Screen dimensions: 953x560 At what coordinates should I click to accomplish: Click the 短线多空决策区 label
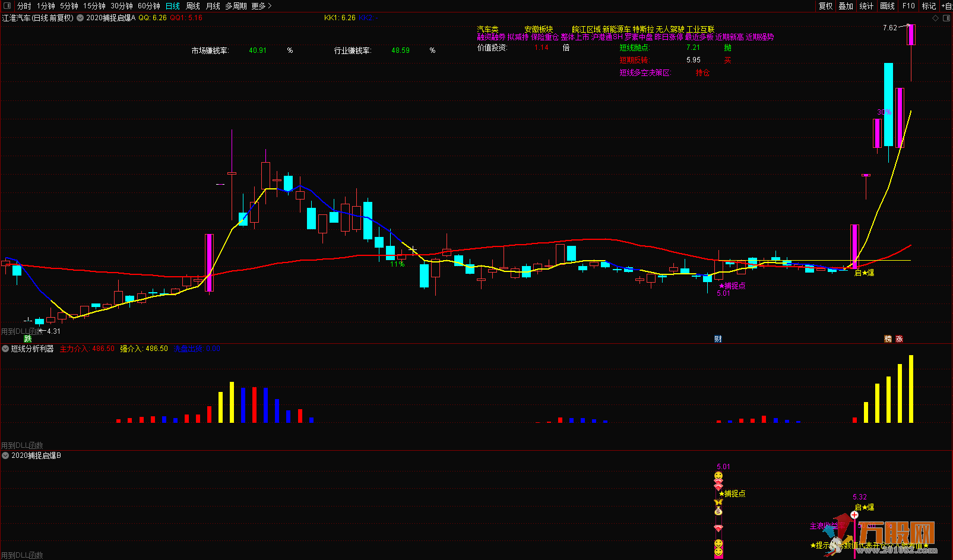coord(645,72)
